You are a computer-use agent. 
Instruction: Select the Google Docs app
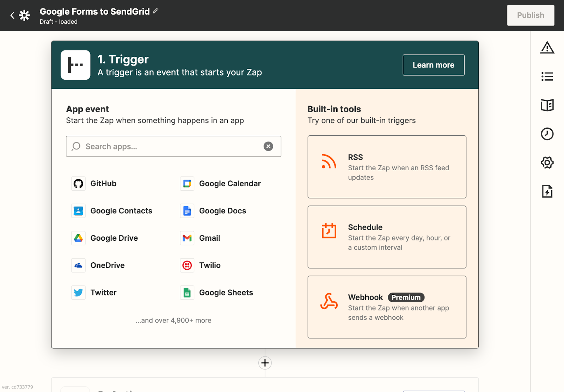pos(213,211)
